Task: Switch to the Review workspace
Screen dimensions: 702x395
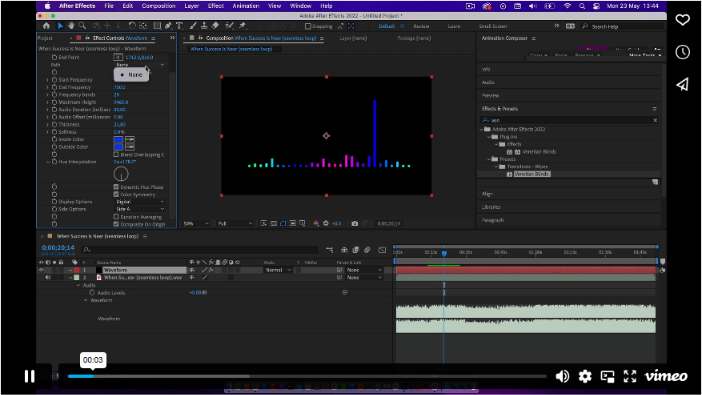Action: click(421, 26)
